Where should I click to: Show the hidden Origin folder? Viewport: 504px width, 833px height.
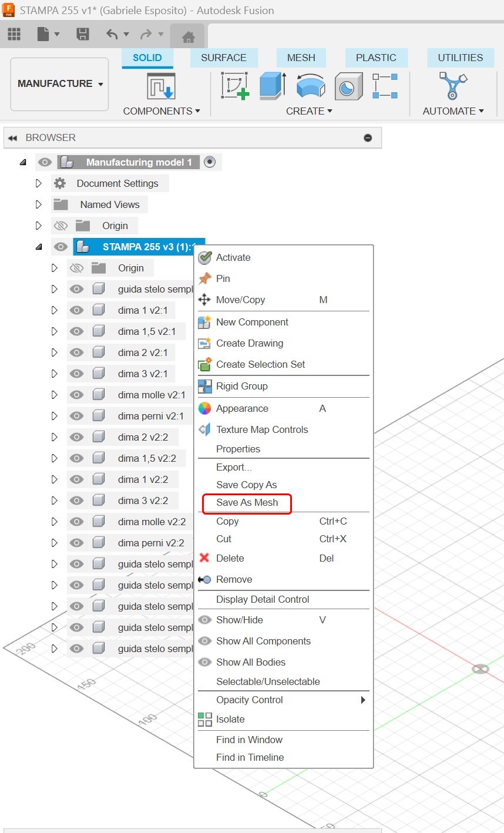(x=61, y=225)
